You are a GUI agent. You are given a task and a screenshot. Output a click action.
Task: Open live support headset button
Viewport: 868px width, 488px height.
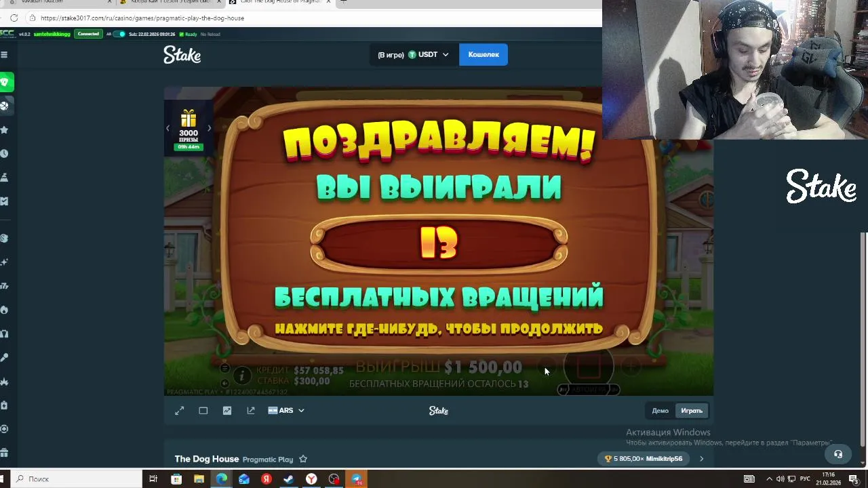[x=838, y=454]
